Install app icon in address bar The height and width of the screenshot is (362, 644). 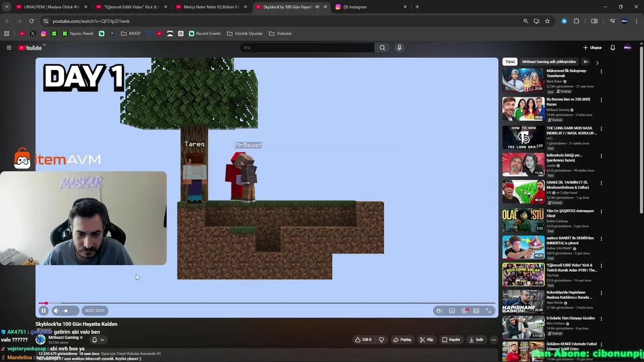[x=536, y=21]
